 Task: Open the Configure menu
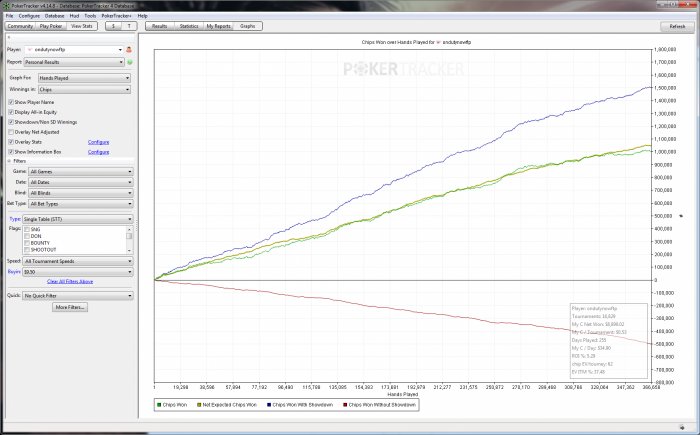pos(29,16)
